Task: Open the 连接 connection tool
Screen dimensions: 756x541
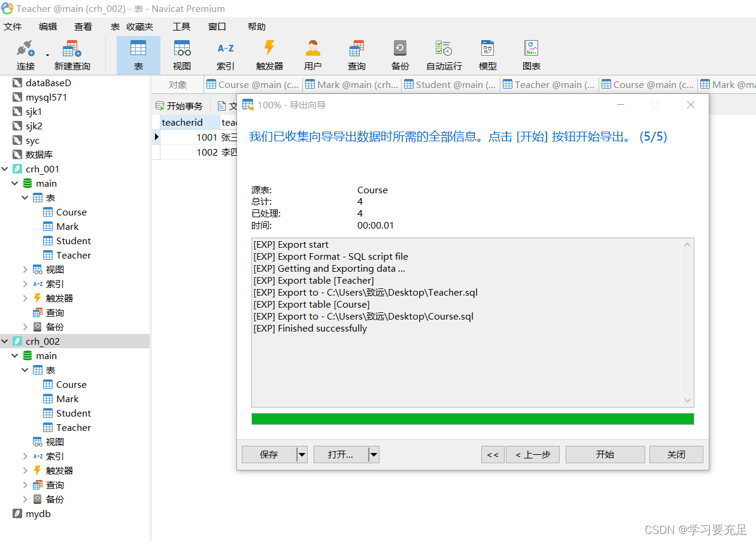Action: (26, 55)
